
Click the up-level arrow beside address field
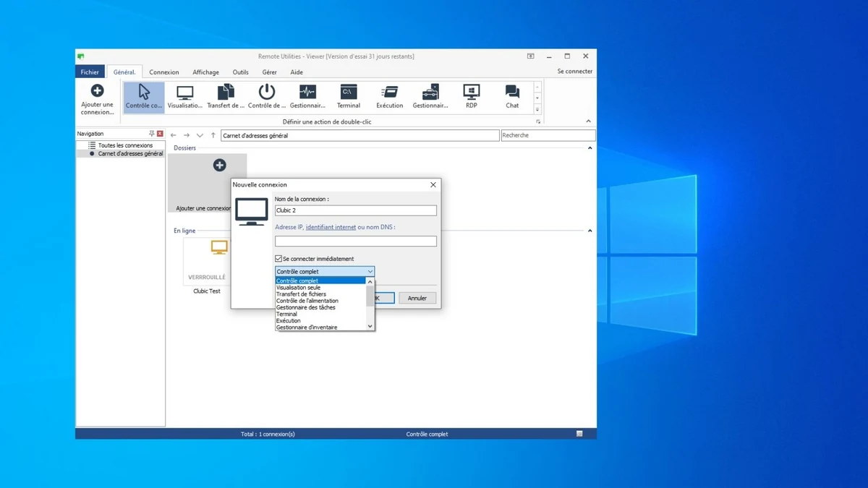(213, 135)
